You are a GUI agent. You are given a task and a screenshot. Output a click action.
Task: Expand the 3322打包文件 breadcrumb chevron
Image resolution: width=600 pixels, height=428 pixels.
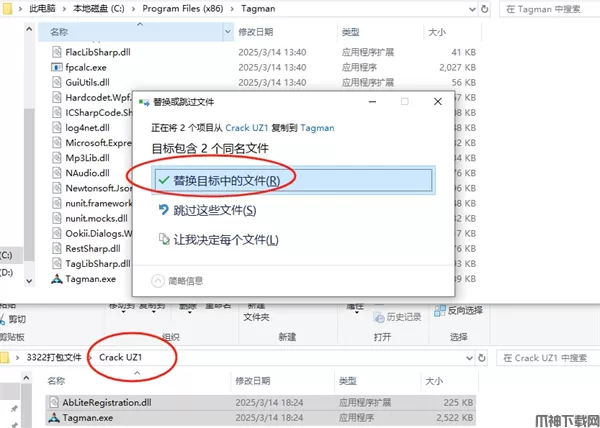[x=90, y=358]
